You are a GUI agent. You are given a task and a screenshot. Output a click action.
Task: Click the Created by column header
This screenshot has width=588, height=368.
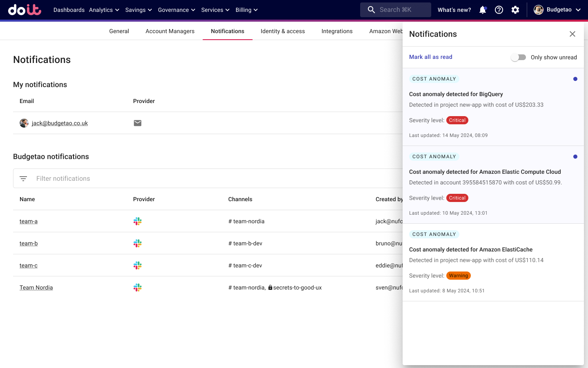coord(389,199)
